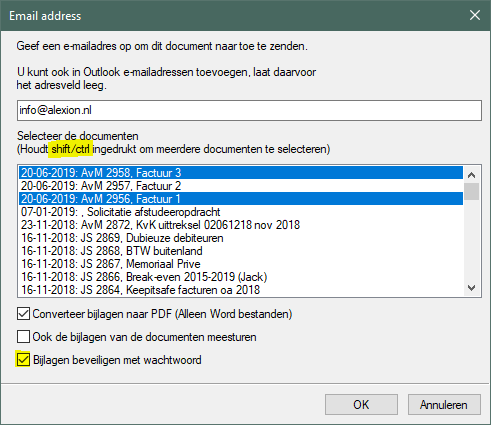Select document AvM 2957, Factuur 2
This screenshot has width=491, height=425.
(x=241, y=186)
